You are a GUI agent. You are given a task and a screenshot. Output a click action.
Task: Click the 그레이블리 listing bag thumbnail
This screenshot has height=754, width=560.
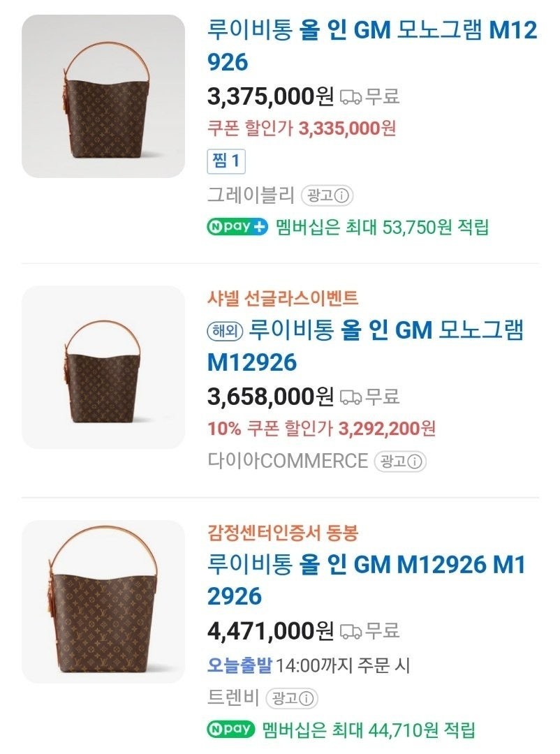[103, 96]
